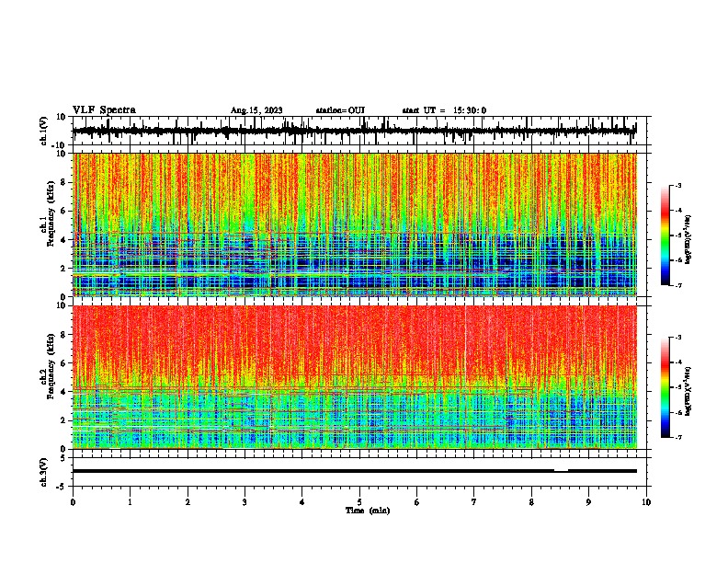
Task: Click time axis tick label "5"
Action: 359,502
